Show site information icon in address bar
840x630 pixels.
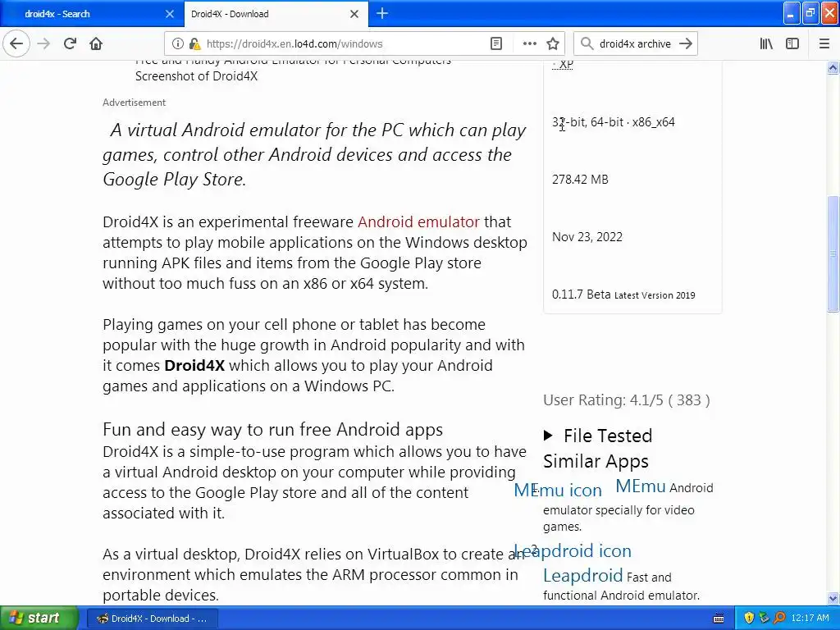point(178,44)
